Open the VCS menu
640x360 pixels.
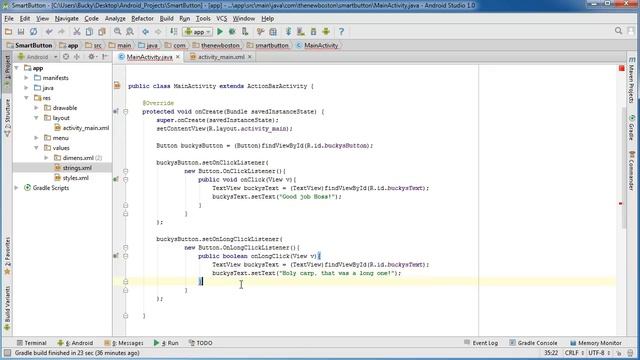(222, 18)
